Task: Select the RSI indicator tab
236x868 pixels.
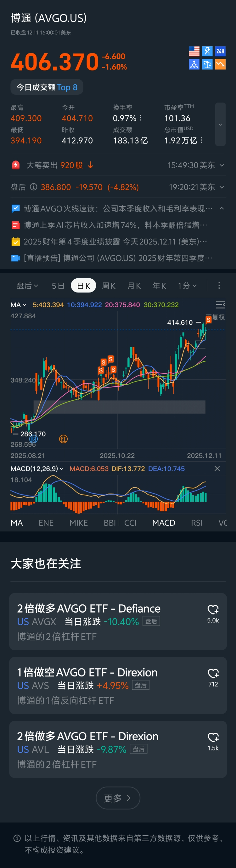Action: point(197,523)
